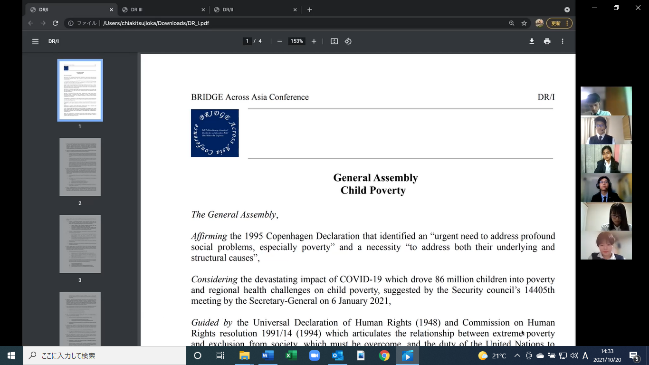Open Zoom from the taskbar
This screenshot has width=649, height=365.
tap(314, 355)
